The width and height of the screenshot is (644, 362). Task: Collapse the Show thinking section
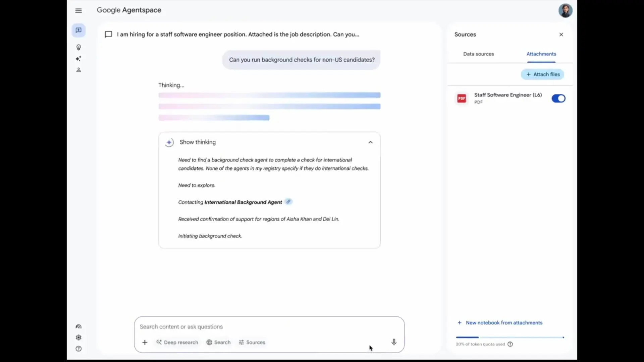tap(370, 142)
